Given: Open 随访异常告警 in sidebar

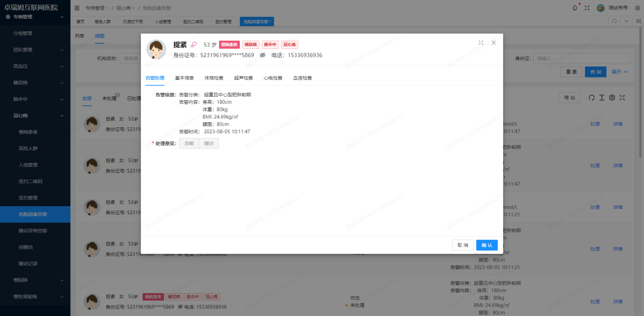Looking at the screenshot, I should (x=35, y=231).
